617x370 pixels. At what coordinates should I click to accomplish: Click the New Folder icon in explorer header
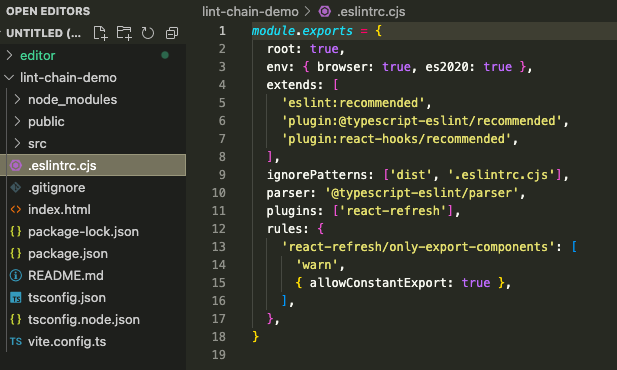click(124, 33)
